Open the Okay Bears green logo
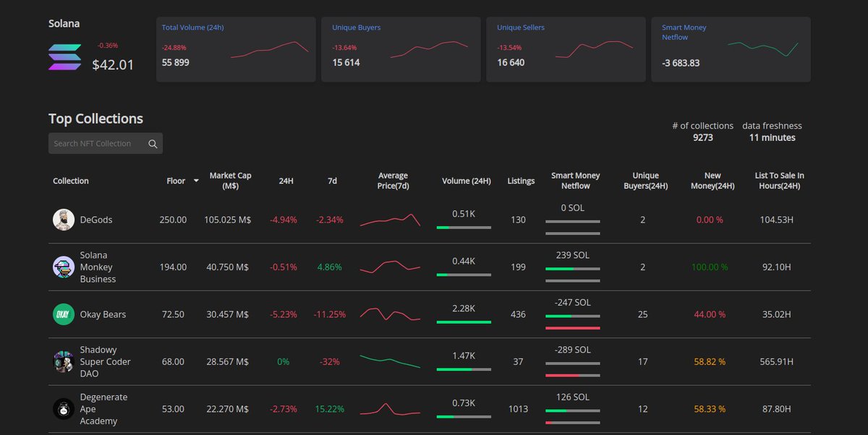 pyautogui.click(x=64, y=314)
